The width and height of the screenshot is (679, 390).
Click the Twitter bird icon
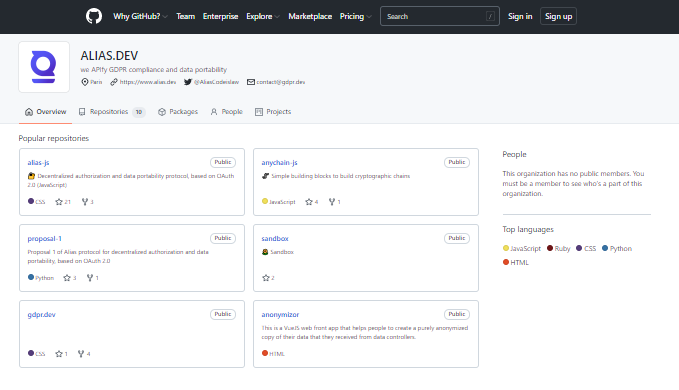[x=188, y=82]
